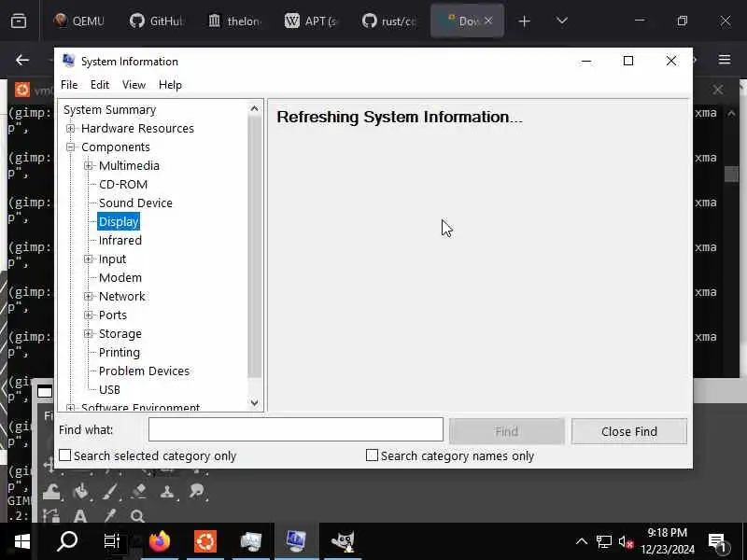Image resolution: width=747 pixels, height=560 pixels.
Task: Select GIMP Paintbrush tool
Action: [110, 491]
